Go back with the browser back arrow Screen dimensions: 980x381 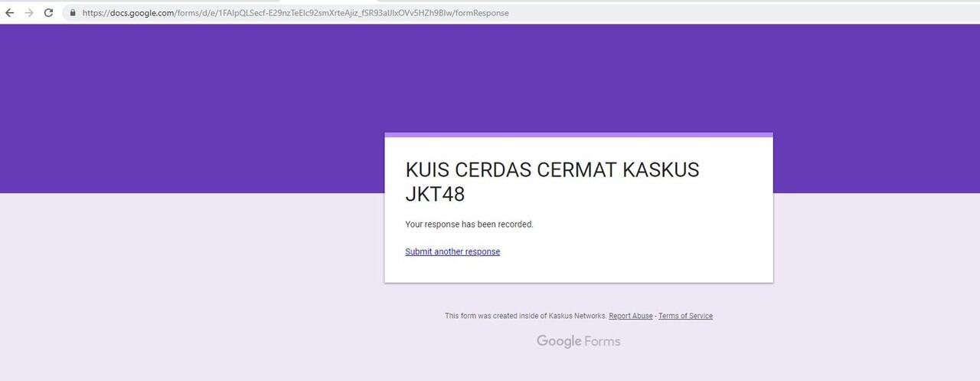tap(10, 13)
